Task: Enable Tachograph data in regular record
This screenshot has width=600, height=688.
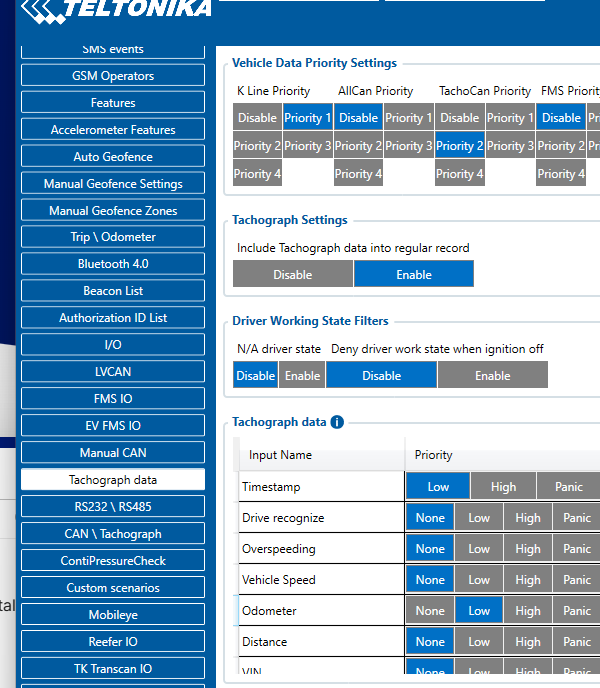Action: point(414,274)
